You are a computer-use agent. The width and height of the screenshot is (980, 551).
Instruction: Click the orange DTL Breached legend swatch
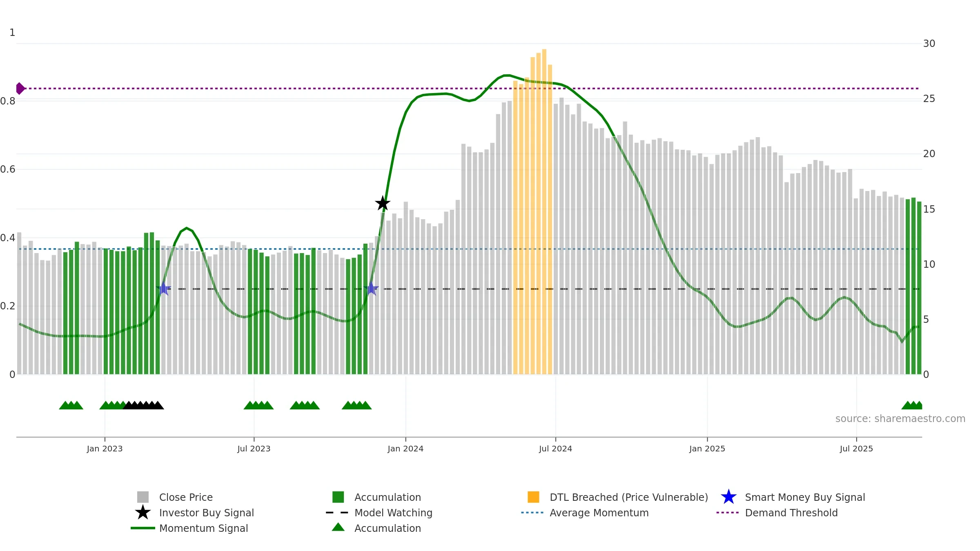pos(533,497)
